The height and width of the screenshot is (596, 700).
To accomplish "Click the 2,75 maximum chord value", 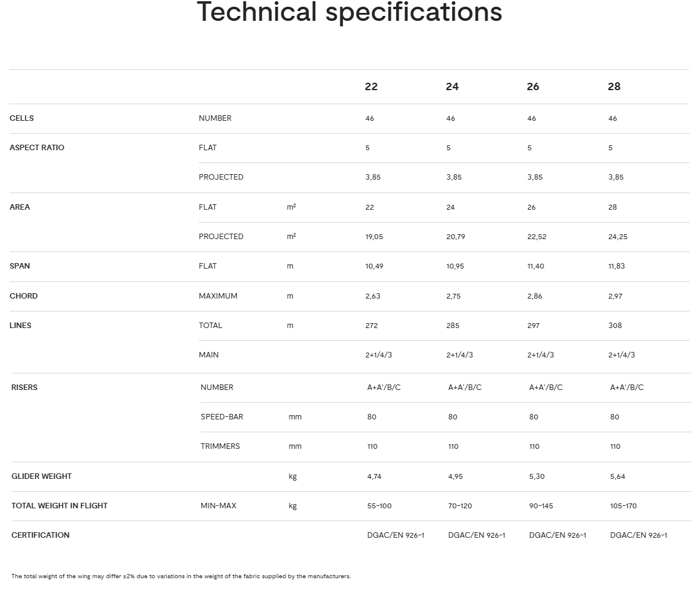I will 453,296.
